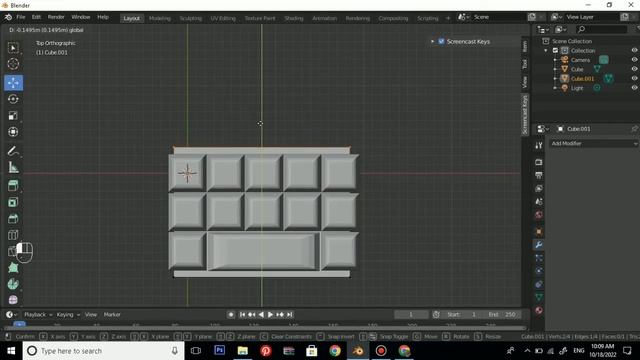Open the Scene properties tab

coord(539,201)
